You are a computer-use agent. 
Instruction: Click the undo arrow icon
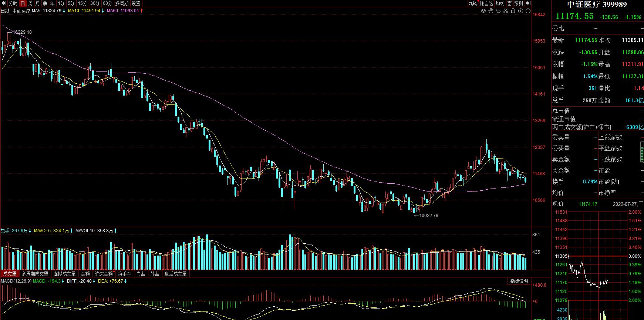498,11
